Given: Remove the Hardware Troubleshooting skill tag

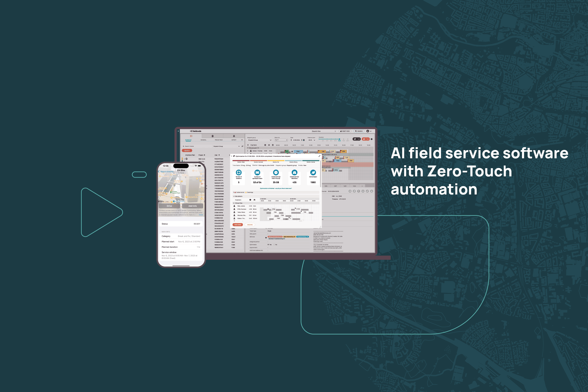Looking at the screenshot, I should click(x=284, y=238).
